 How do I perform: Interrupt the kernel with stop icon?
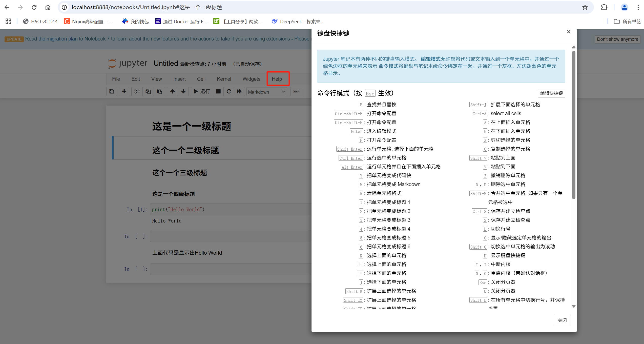pyautogui.click(x=218, y=92)
